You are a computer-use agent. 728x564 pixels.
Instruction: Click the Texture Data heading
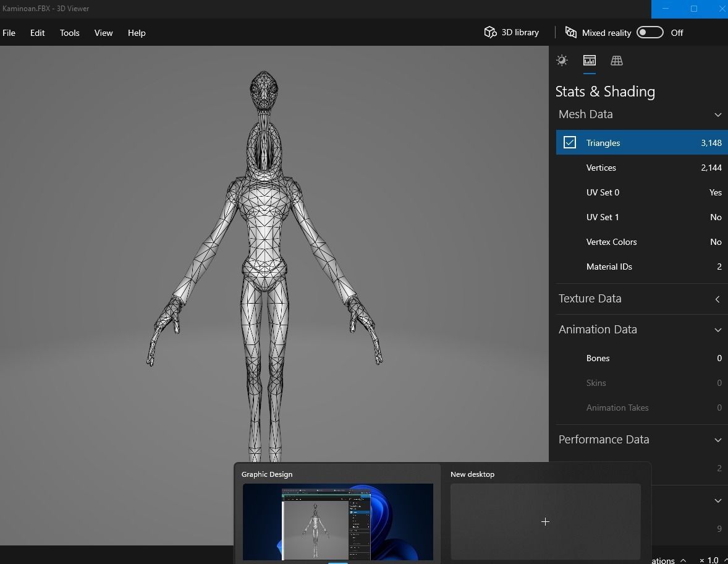coord(590,299)
